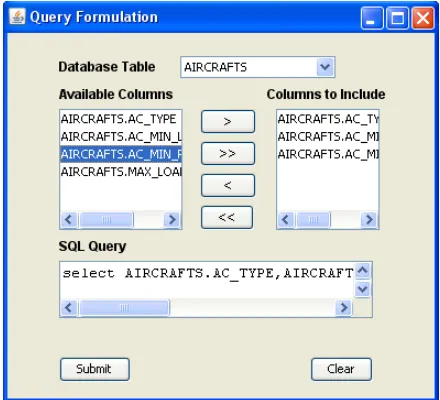Click the single > add column button
The height and width of the screenshot is (400, 440).
pyautogui.click(x=228, y=121)
